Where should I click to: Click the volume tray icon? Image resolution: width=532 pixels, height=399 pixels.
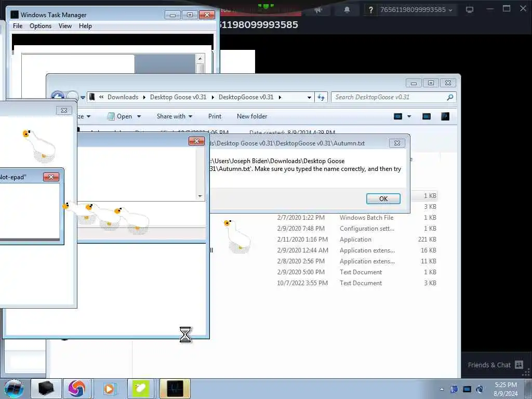click(x=480, y=389)
